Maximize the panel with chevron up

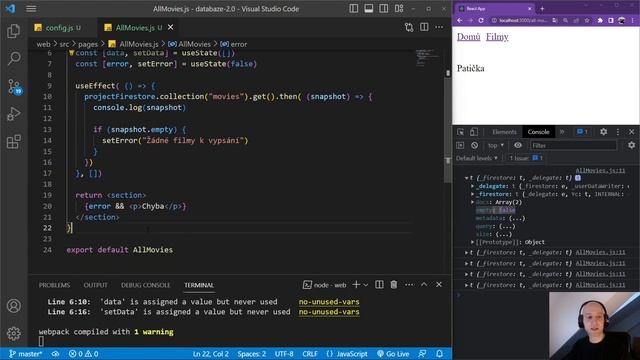pos(424,284)
